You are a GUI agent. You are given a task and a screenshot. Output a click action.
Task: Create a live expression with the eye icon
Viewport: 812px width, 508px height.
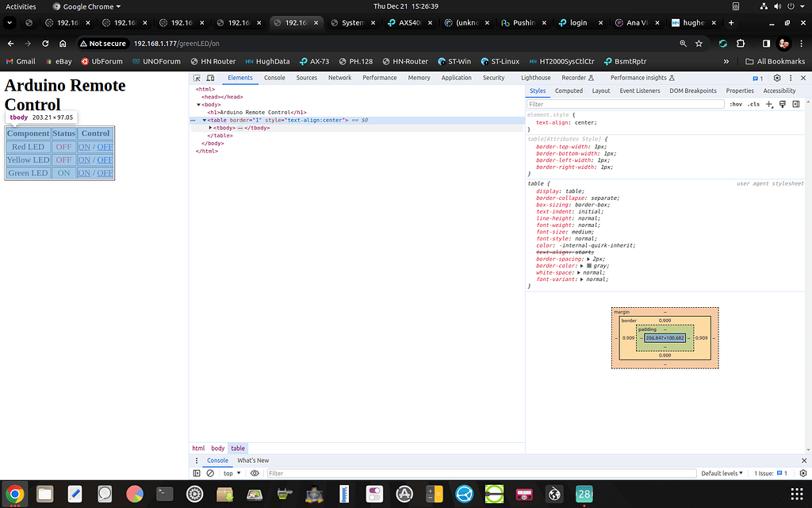click(x=255, y=472)
